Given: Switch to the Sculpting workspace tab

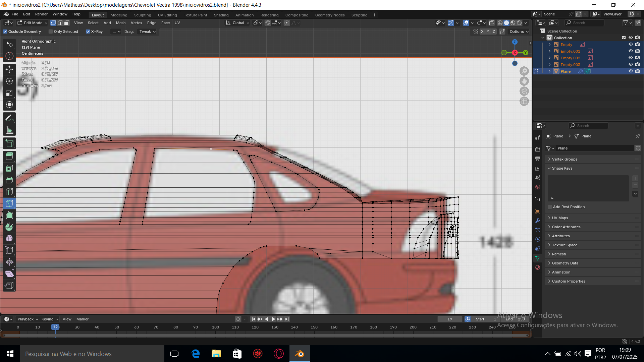Looking at the screenshot, I should tap(143, 15).
